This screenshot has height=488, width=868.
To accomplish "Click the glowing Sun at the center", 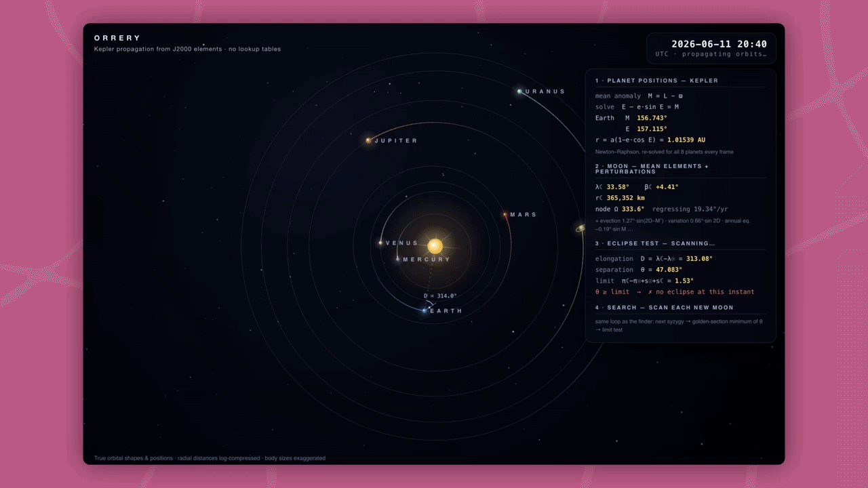I will tap(435, 246).
